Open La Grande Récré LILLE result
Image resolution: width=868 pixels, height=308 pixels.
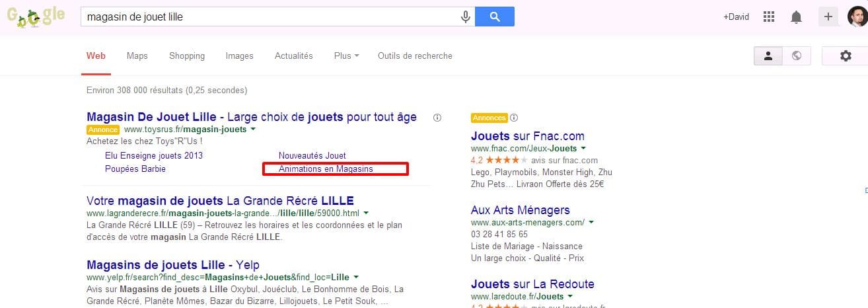(220, 200)
